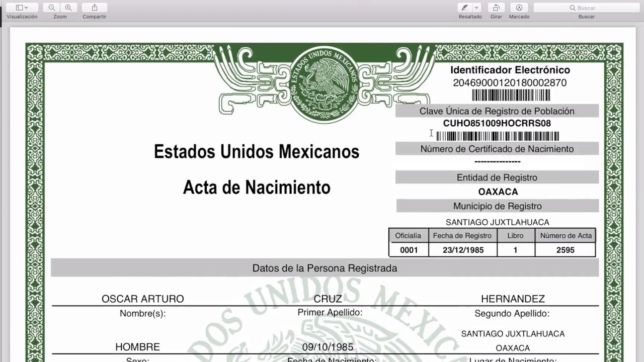Image resolution: width=644 pixels, height=362 pixels.
Task: Click the CURP barcode
Action: [498, 136]
